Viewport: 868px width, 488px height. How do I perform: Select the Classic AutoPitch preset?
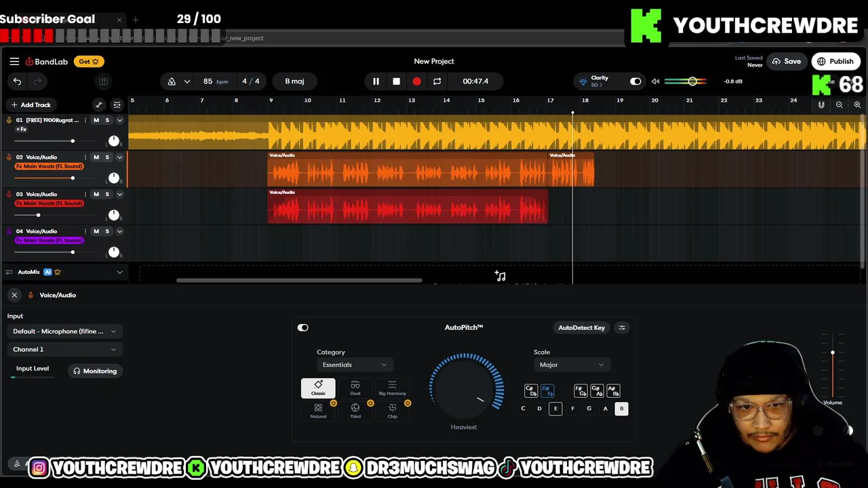[318, 388]
